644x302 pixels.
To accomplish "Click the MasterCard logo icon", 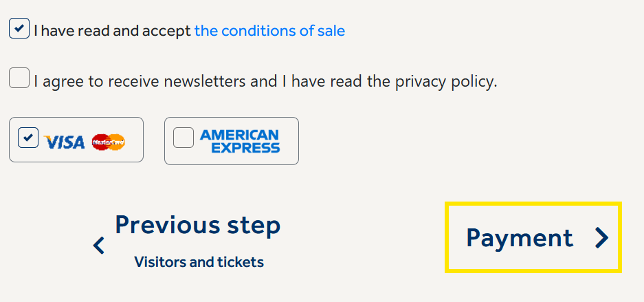I will [x=108, y=142].
